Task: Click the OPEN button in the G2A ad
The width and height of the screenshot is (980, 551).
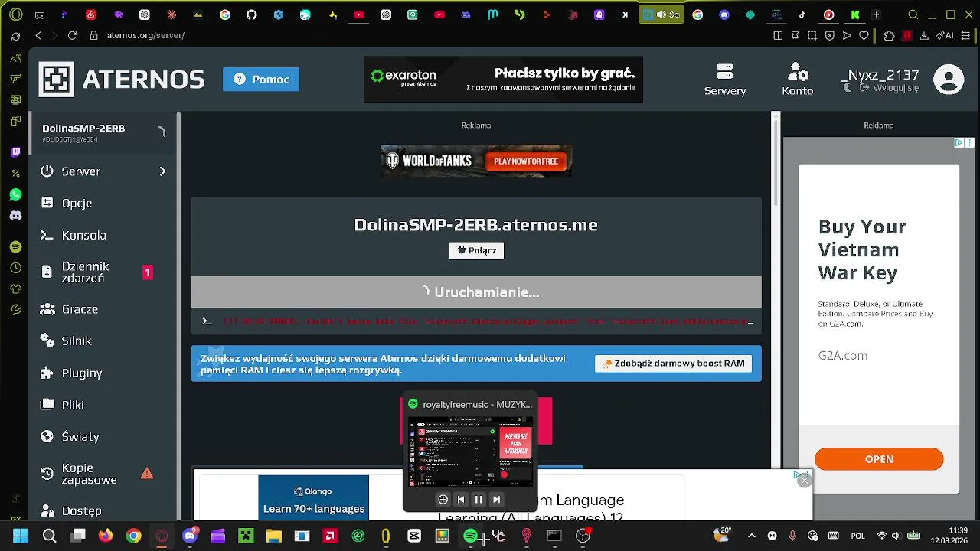Action: point(879,459)
